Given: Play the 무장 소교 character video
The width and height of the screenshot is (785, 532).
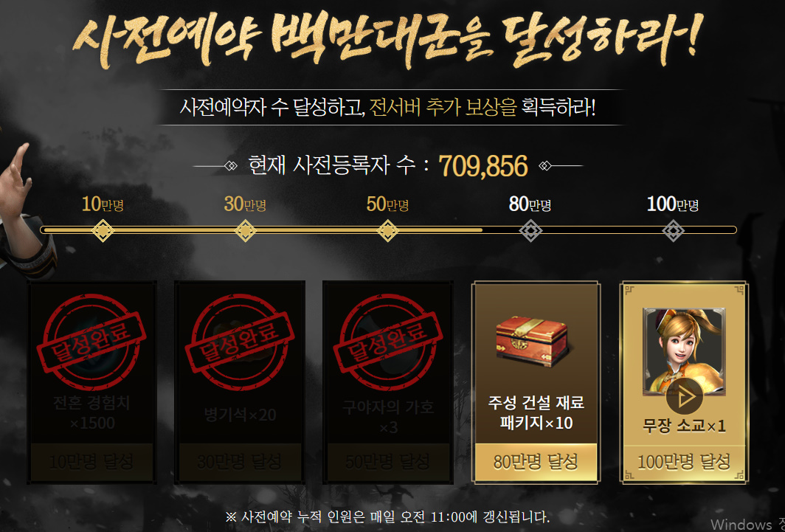Looking at the screenshot, I should pyautogui.click(x=684, y=396).
